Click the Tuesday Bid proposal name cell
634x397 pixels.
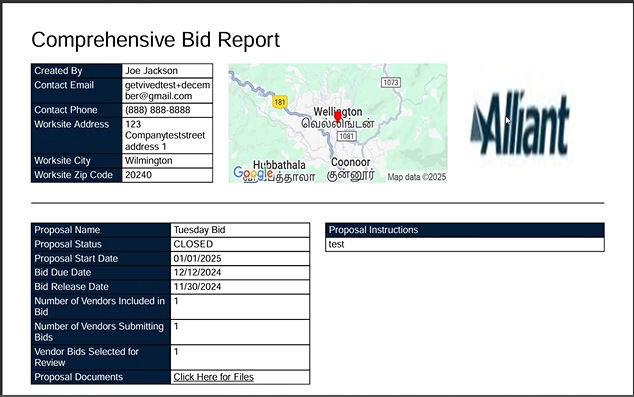click(240, 230)
